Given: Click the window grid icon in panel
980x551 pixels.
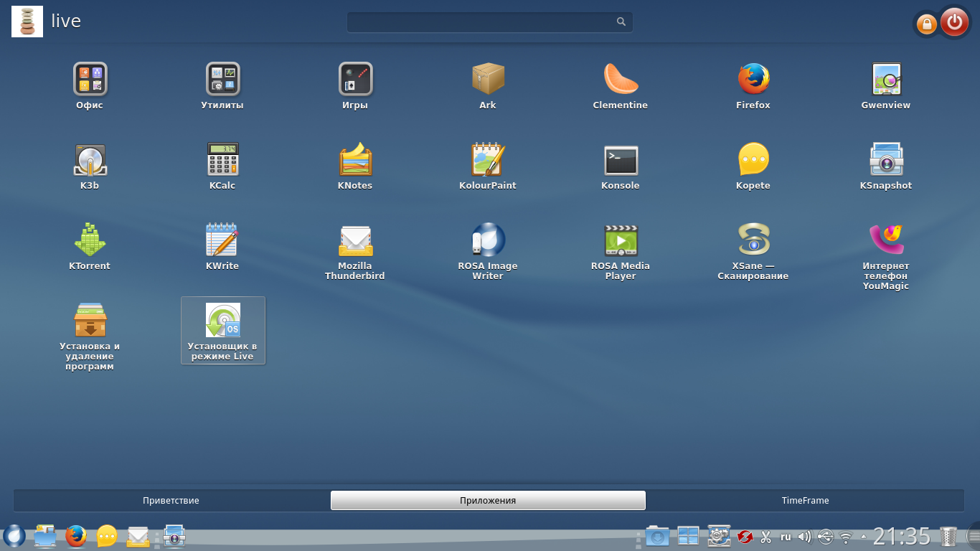Looking at the screenshot, I should tap(688, 536).
